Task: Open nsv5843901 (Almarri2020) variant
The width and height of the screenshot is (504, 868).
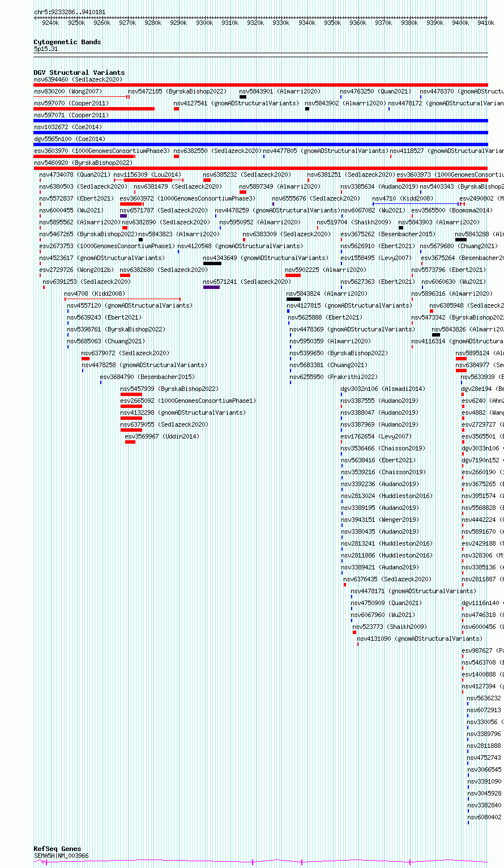Action: 280,92
